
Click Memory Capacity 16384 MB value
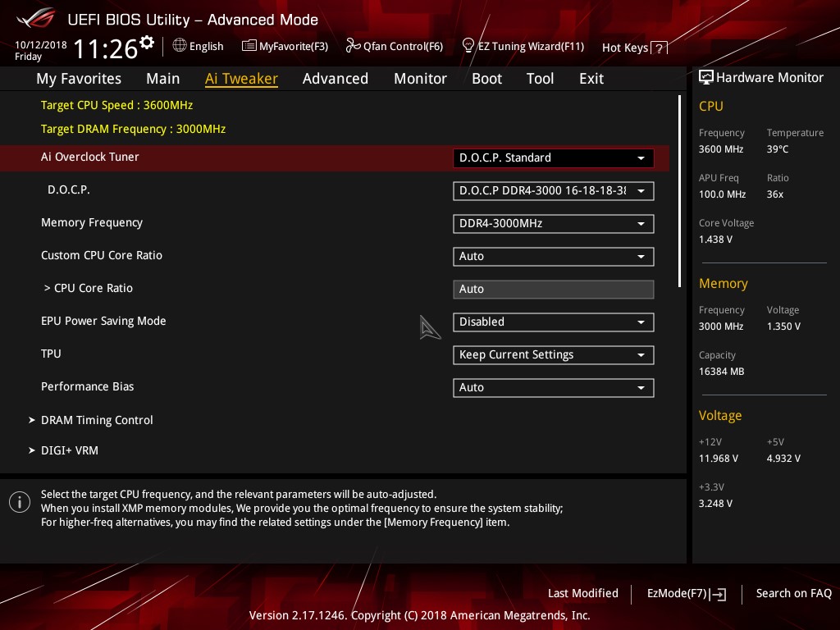coord(721,372)
